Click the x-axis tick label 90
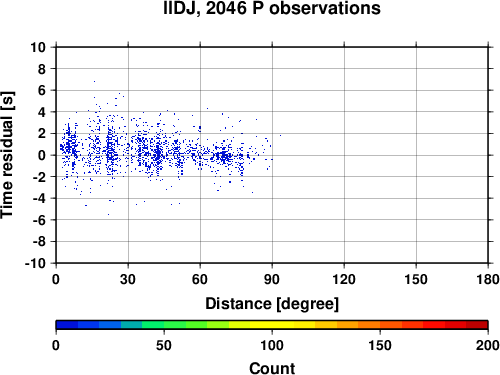 [272, 279]
